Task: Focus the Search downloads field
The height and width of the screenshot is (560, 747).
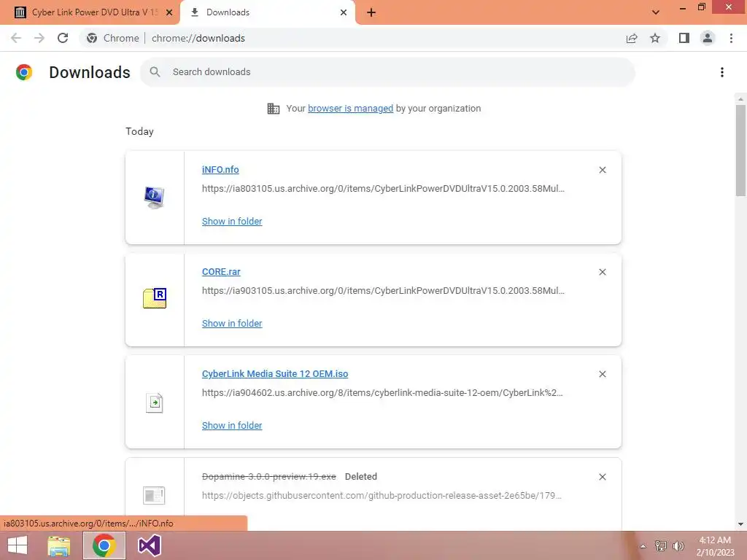Action: [x=387, y=72]
